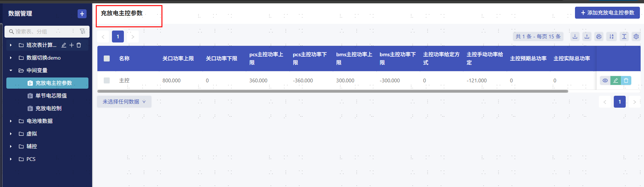Click the filter icon in the search box

pyautogui.click(x=82, y=31)
